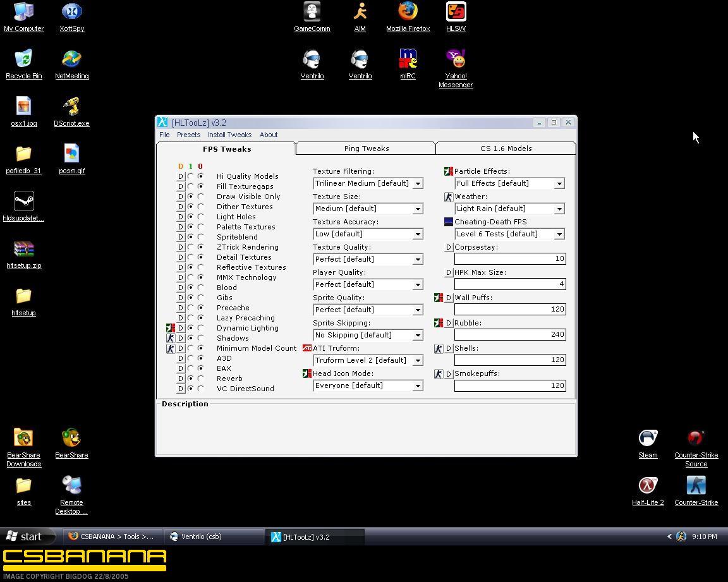Click the D button for Corpsestay
The width and height of the screenshot is (728, 582).
point(449,247)
